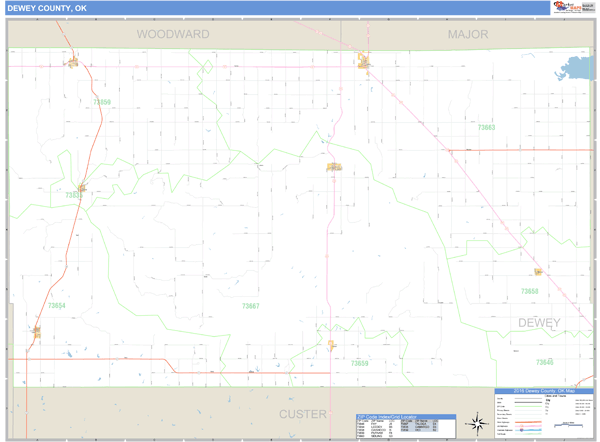Image resolution: width=600 pixels, height=442 pixels.
Task: Click the town marker at top left
Action: tap(72, 64)
